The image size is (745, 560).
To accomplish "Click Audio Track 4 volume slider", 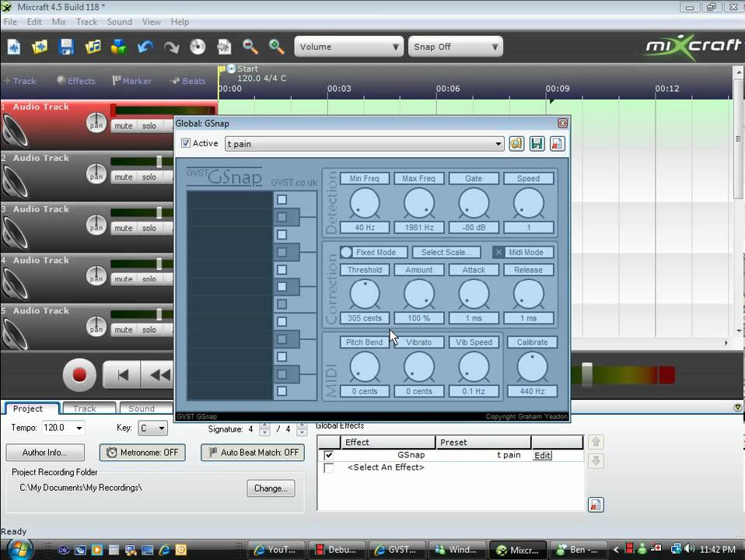I will point(159,264).
